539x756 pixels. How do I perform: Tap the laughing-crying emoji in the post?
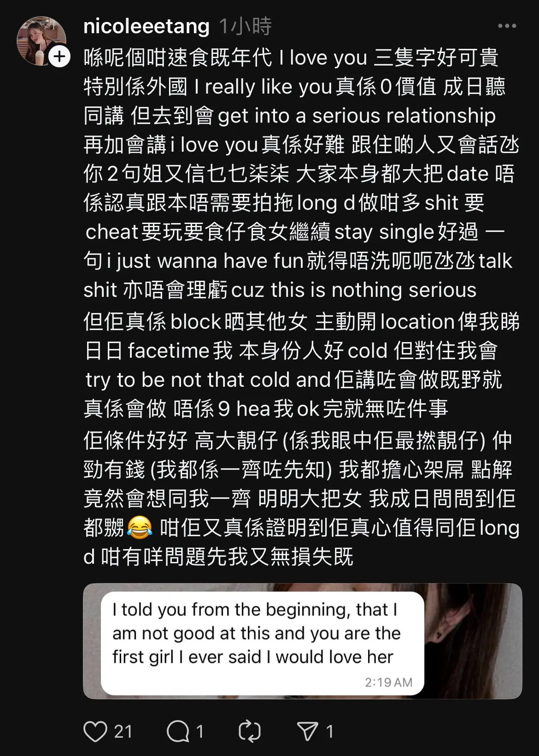(x=139, y=528)
